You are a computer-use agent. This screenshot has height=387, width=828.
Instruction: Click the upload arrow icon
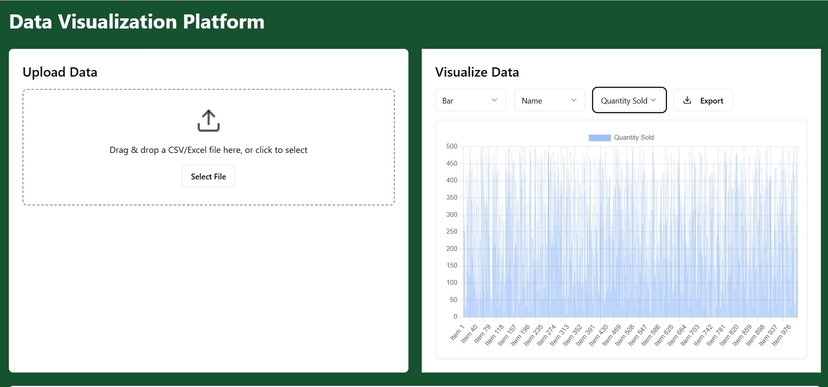(x=209, y=121)
